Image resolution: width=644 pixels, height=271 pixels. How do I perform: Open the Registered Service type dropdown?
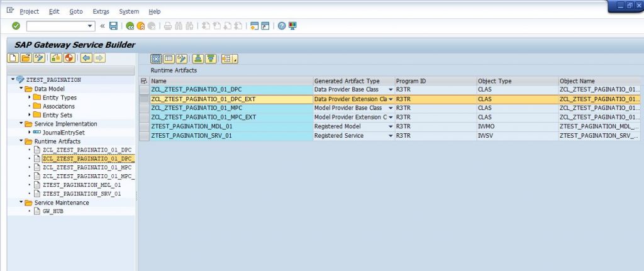391,136
